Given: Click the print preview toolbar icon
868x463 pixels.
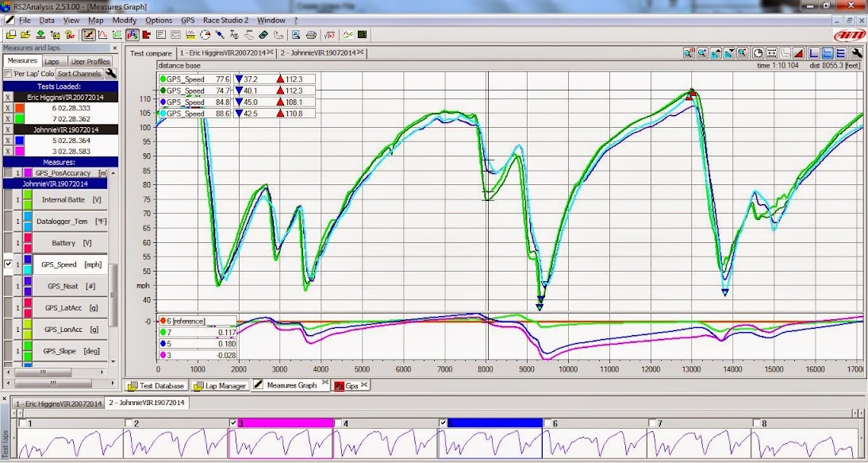Looking at the screenshot, I should 296,35.
